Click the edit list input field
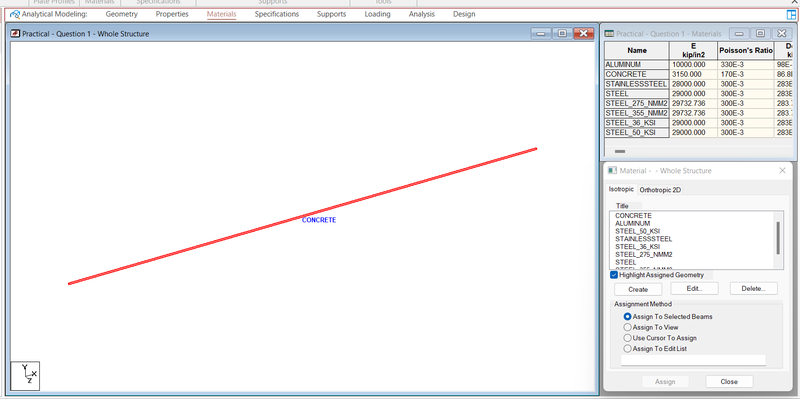 coord(693,360)
